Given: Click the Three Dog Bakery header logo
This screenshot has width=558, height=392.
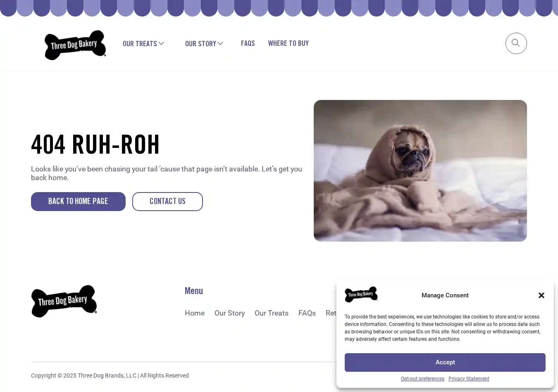Looking at the screenshot, I should (x=75, y=45).
